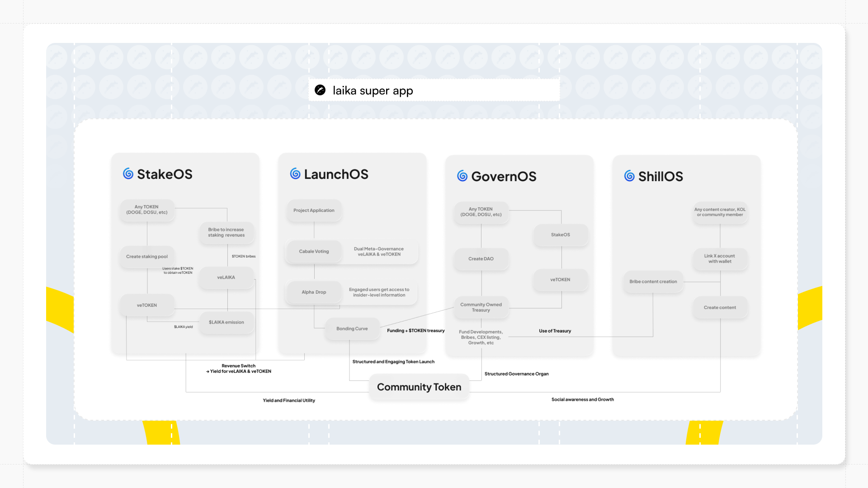The width and height of the screenshot is (868, 488).
Task: Select the Cabale Voting node
Action: (x=314, y=252)
